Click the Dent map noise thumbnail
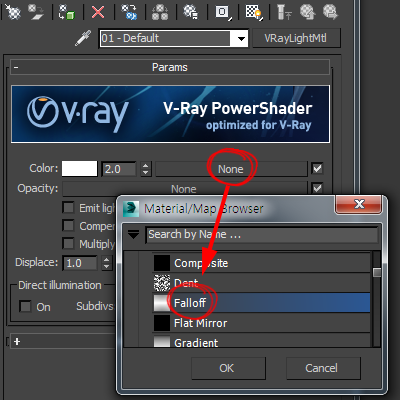This screenshot has width=400, height=400. (162, 283)
